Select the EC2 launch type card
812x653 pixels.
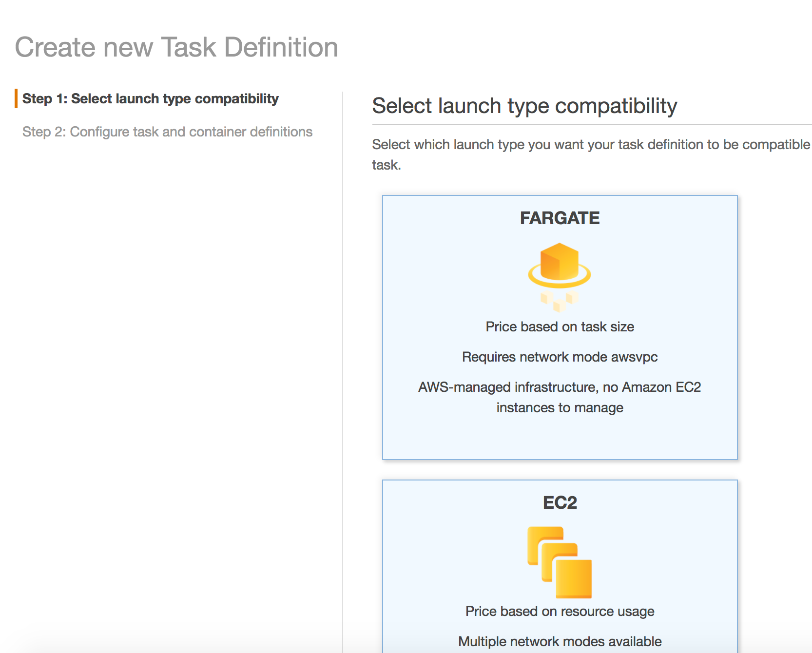(x=560, y=566)
